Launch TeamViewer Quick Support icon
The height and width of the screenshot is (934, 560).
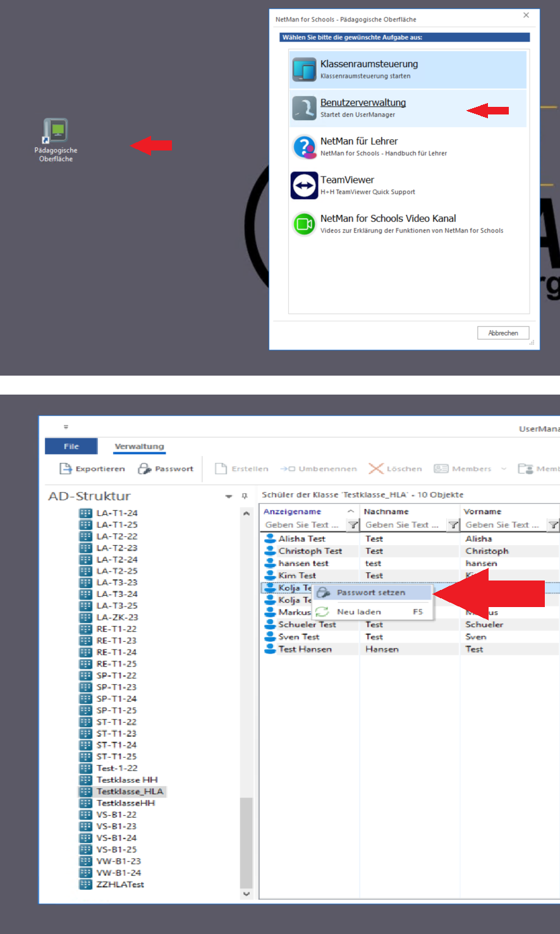point(304,185)
